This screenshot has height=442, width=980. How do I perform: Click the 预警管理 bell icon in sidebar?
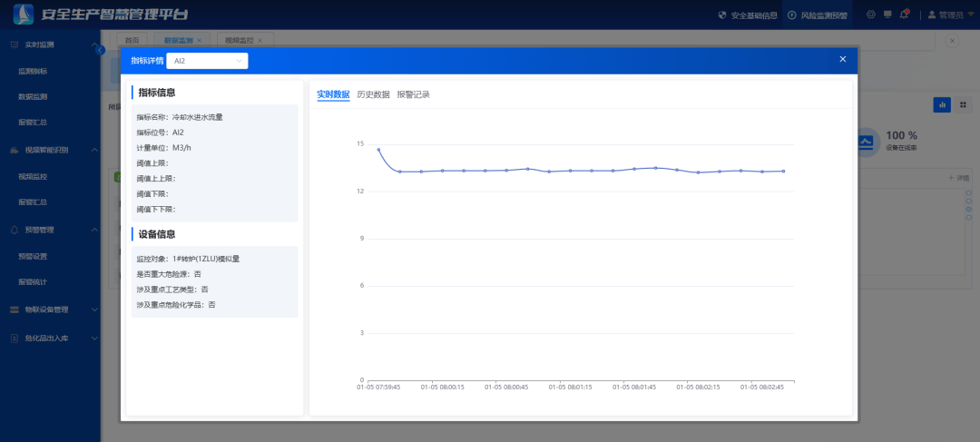click(x=15, y=230)
